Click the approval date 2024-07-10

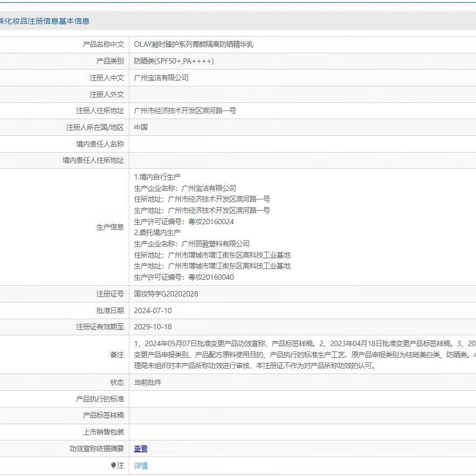pyautogui.click(x=153, y=311)
